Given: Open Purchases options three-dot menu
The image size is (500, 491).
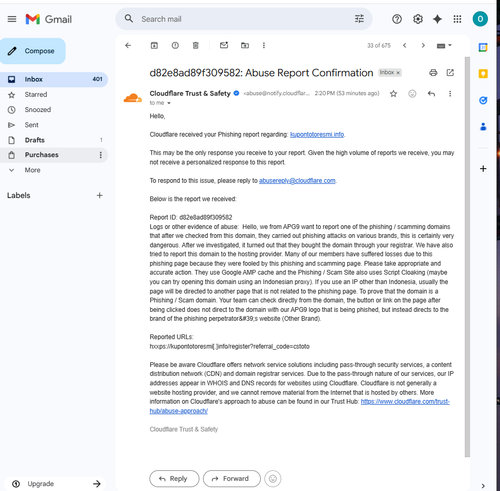Looking at the screenshot, I should point(101,155).
